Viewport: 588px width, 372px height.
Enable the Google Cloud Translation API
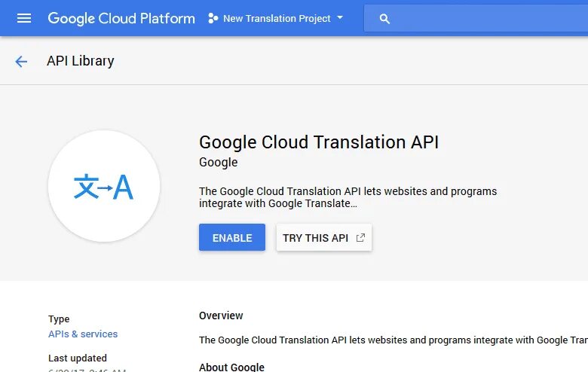[232, 237]
